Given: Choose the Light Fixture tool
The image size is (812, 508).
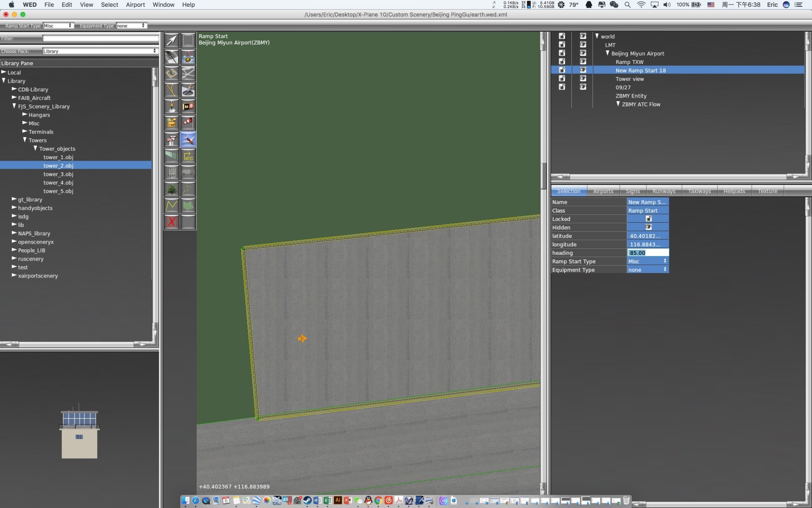Looking at the screenshot, I should pyautogui.click(x=172, y=106).
